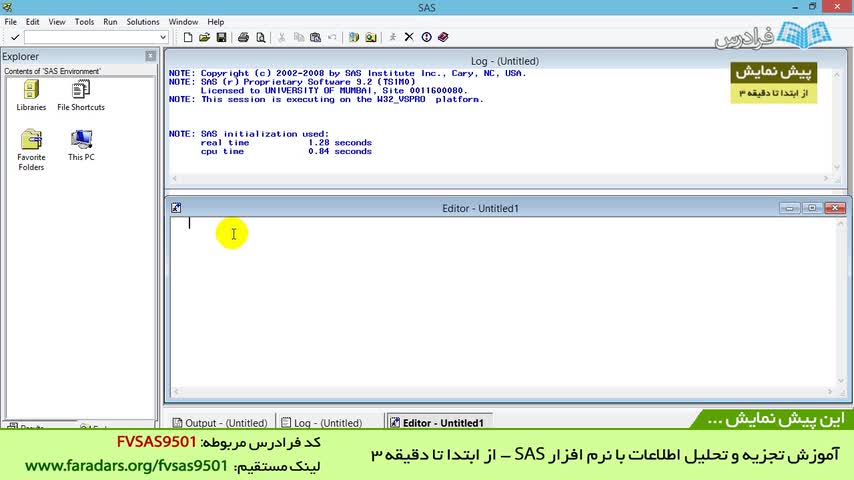This screenshot has height=480, width=854.
Task: Click the Cut scissors icon
Action: click(282, 37)
